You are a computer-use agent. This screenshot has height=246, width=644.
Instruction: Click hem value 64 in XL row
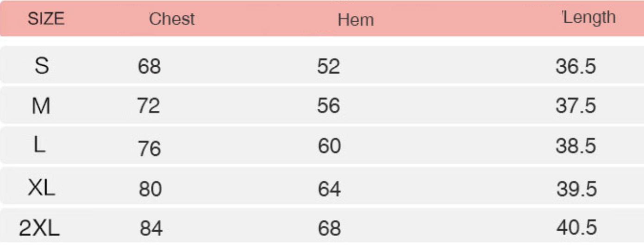point(329,189)
